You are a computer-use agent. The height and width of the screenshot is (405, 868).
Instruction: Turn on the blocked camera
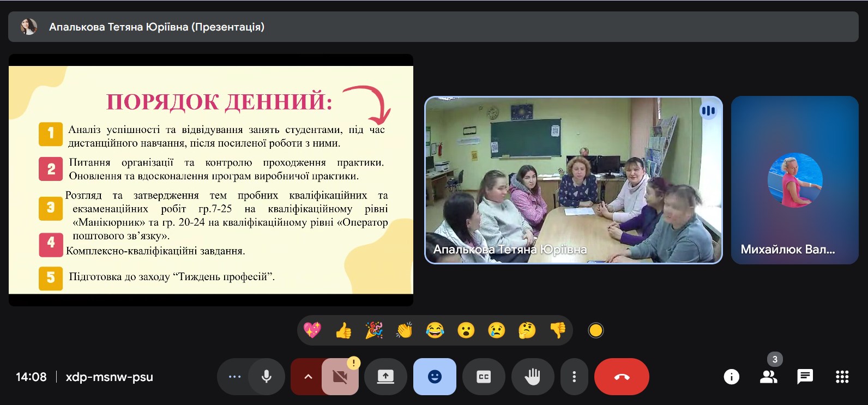[340, 377]
